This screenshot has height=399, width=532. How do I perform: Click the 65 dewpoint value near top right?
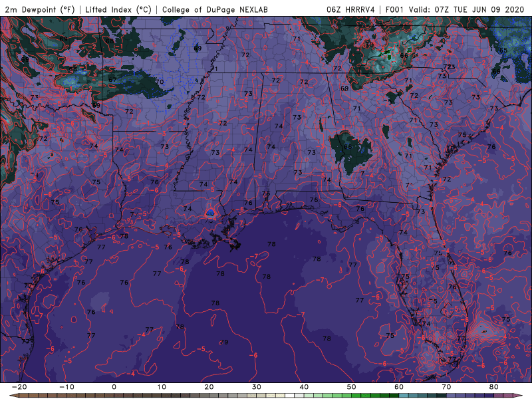pos(503,51)
